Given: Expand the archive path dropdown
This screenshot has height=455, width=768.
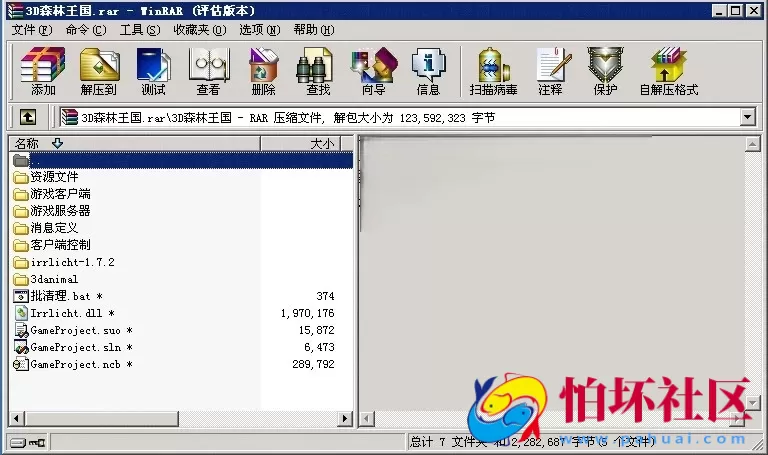Looking at the screenshot, I should point(747,117).
